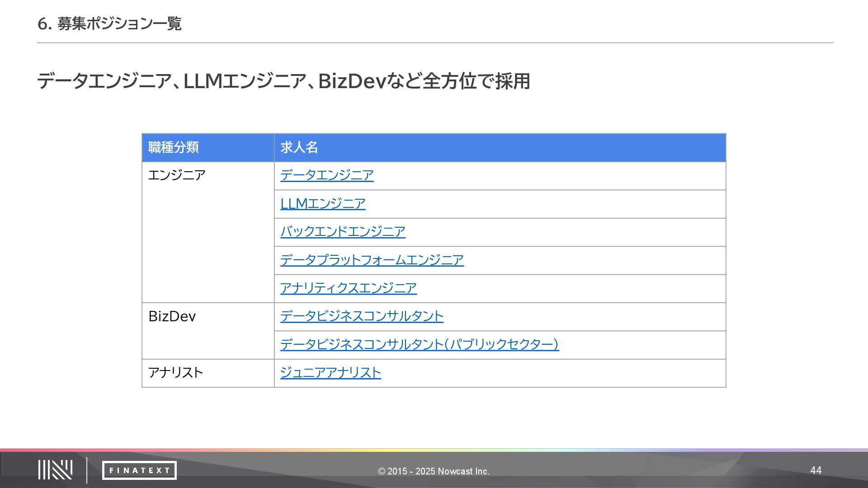This screenshot has width=868, height=488.
Task: Click the 求人名 column header
Action: pos(299,147)
